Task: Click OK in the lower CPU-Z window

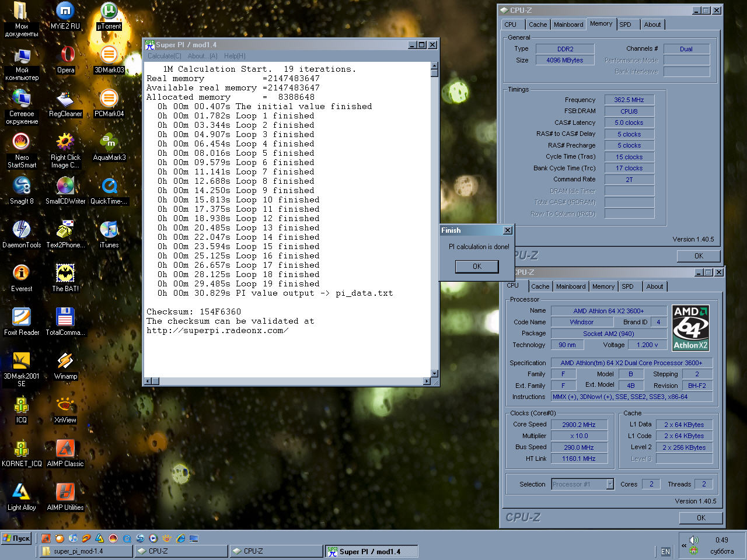Action: click(701, 518)
